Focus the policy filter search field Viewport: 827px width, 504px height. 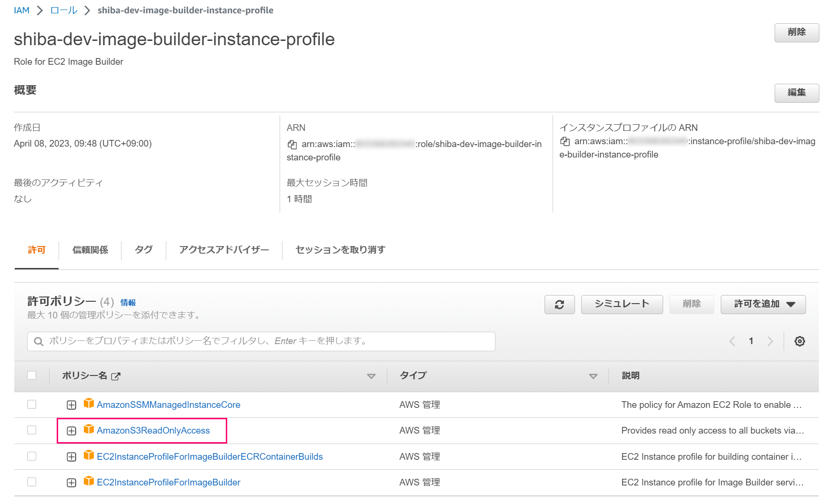coord(261,342)
